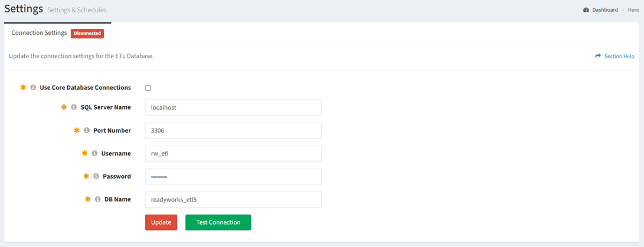Click the SQL Server Name input field
This screenshot has width=644, height=247.
pyautogui.click(x=233, y=107)
